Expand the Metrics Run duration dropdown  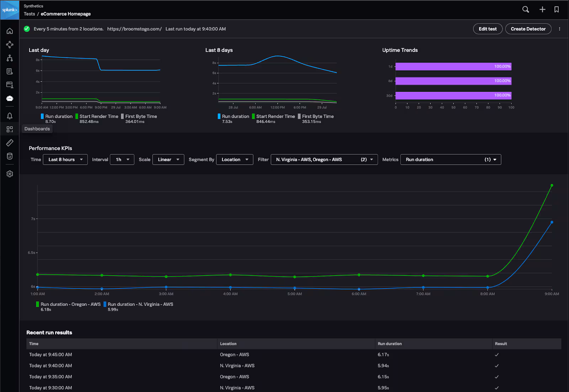tap(451, 160)
